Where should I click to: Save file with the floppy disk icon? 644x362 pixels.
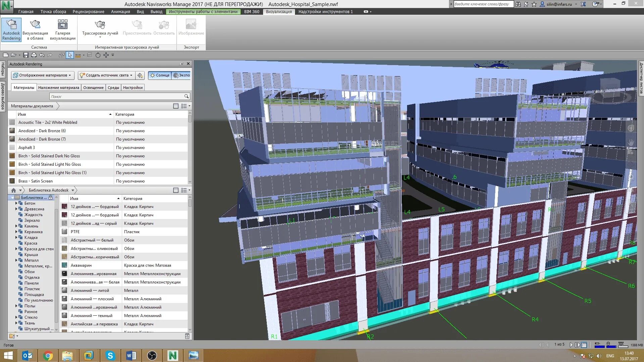tap(26, 55)
